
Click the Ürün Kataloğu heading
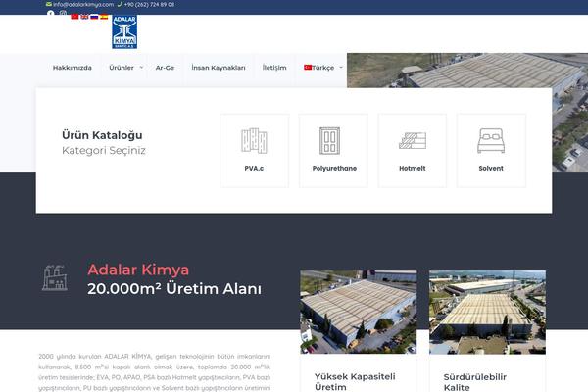click(x=102, y=135)
